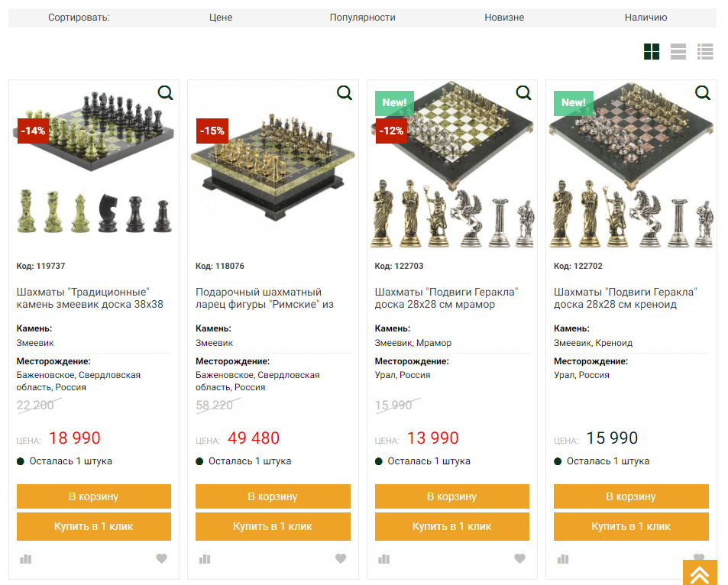Viewport: 728px width, 585px height.
Task: Favorite the Roman figures chess chest
Action: pyautogui.click(x=341, y=559)
